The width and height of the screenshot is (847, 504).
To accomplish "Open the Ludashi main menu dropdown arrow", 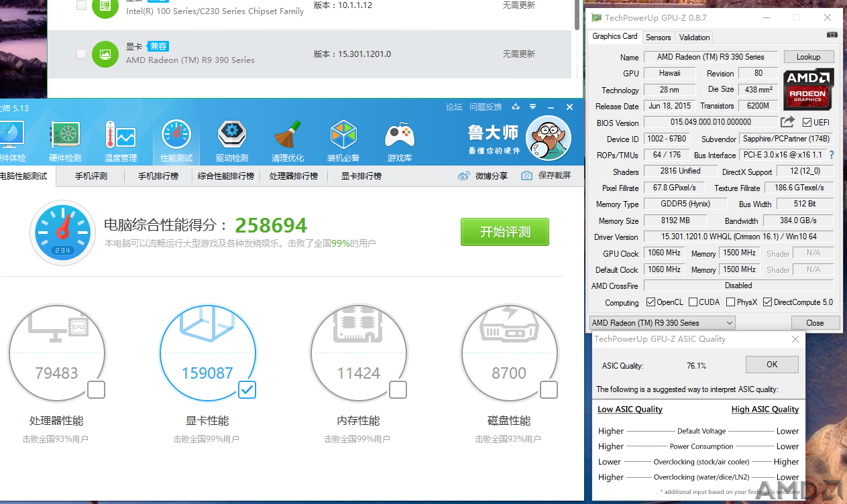I will click(x=532, y=107).
